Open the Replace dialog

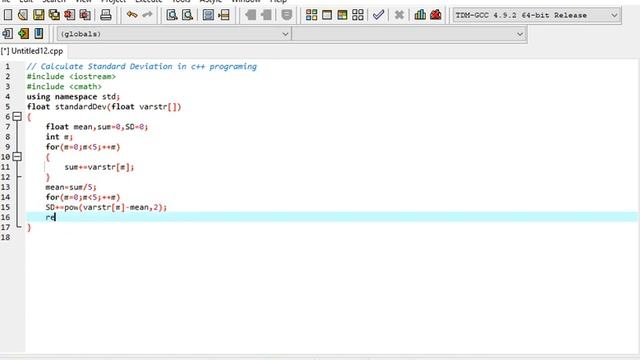point(187,15)
